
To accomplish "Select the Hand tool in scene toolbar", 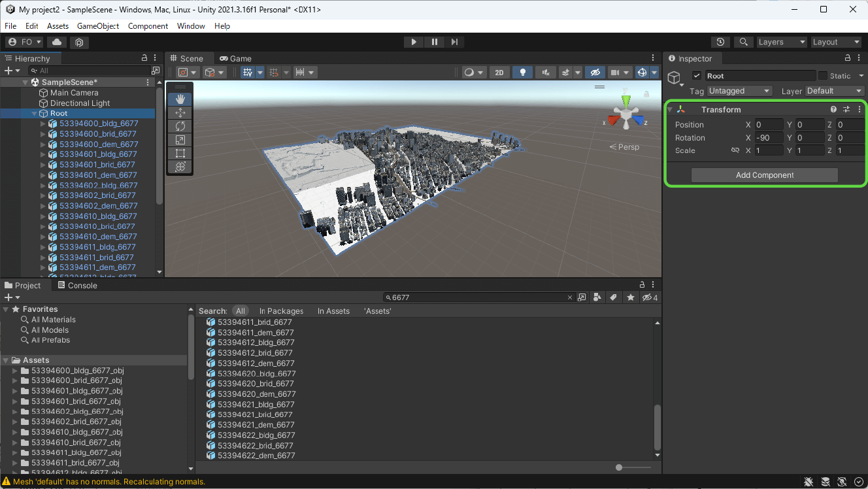I will (x=180, y=99).
